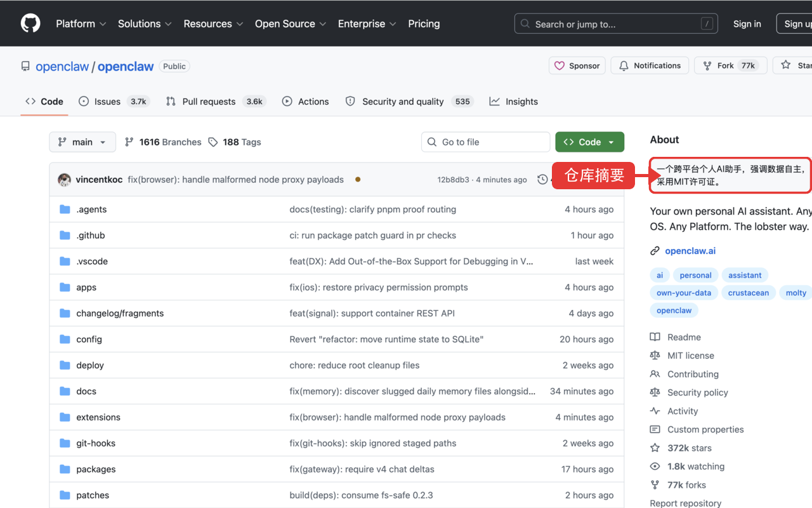Click the Search or jump to field

pos(617,24)
